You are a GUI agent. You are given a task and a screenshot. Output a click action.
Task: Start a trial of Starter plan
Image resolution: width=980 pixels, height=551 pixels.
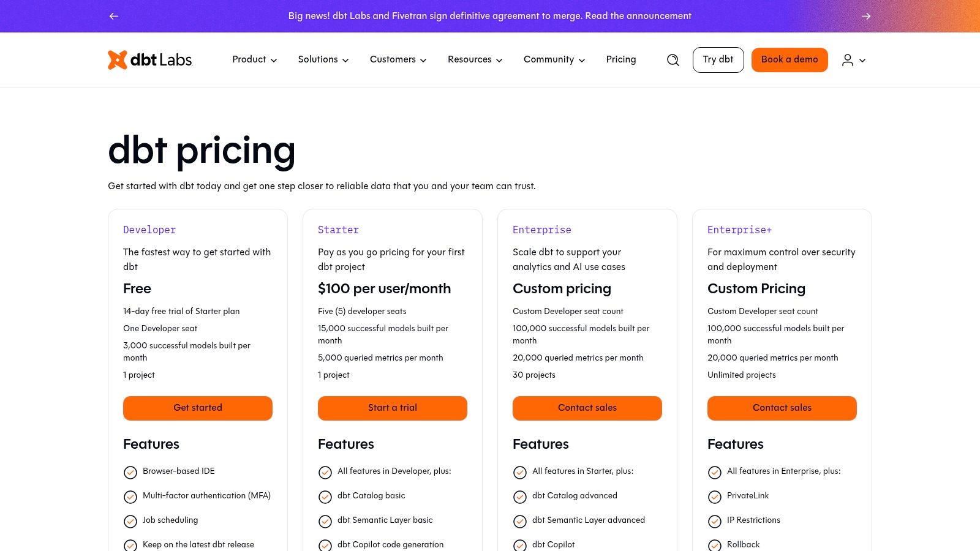(x=393, y=408)
